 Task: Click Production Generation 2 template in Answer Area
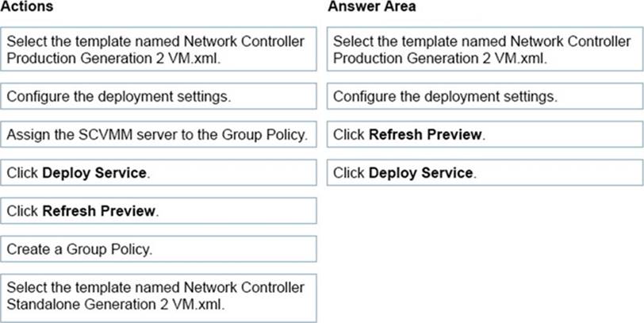pos(484,49)
